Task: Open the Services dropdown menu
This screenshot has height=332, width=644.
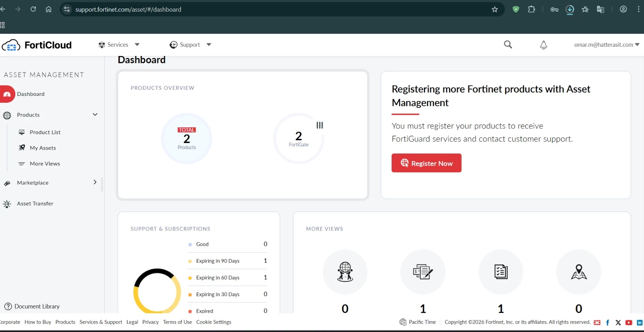Action: [119, 45]
